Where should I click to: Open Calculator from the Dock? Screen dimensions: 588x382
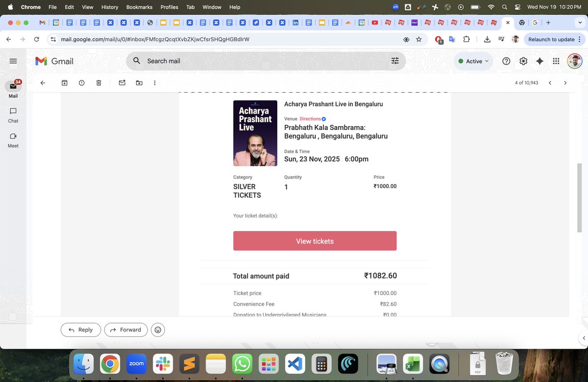point(321,364)
